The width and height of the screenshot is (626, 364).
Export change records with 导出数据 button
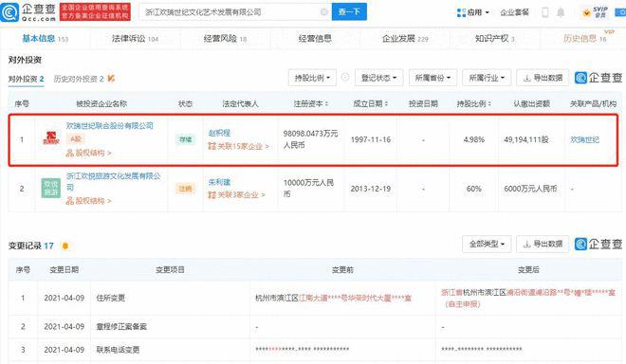click(543, 244)
